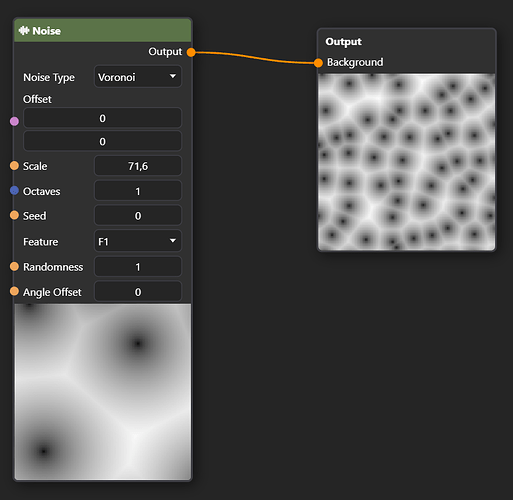Click the Noise node header icon
The width and height of the screenshot is (513, 500).
tap(24, 31)
